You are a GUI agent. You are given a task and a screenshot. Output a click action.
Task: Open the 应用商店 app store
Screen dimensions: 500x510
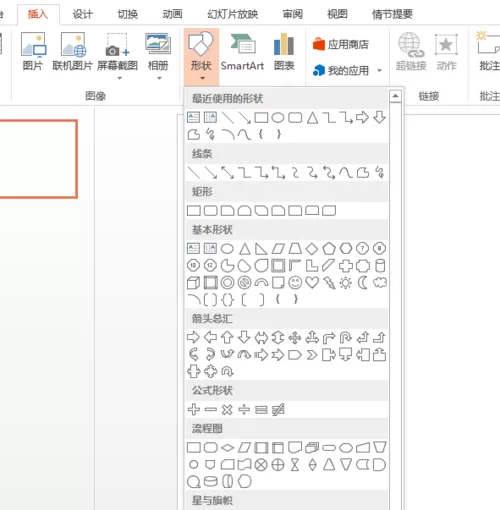tap(341, 44)
